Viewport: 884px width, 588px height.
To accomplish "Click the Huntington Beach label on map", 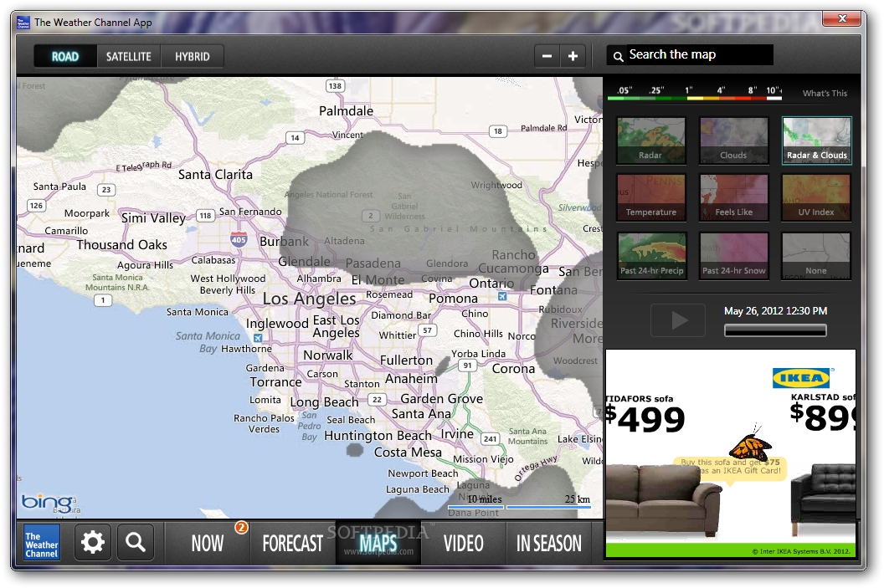I will click(378, 436).
